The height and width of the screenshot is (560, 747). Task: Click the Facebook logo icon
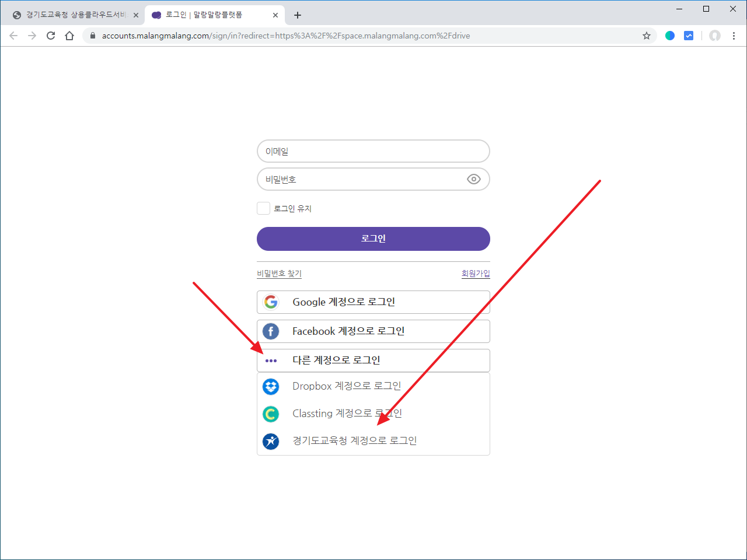click(x=271, y=331)
